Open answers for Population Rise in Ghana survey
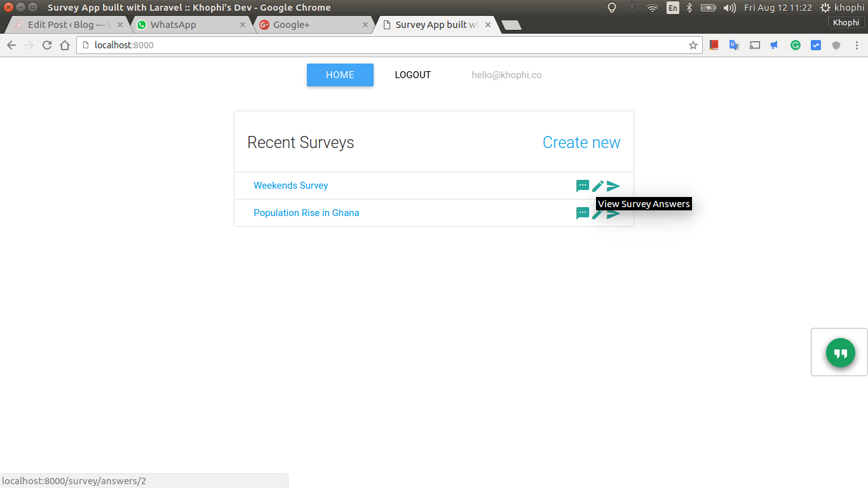Image resolution: width=868 pixels, height=488 pixels. pyautogui.click(x=583, y=213)
